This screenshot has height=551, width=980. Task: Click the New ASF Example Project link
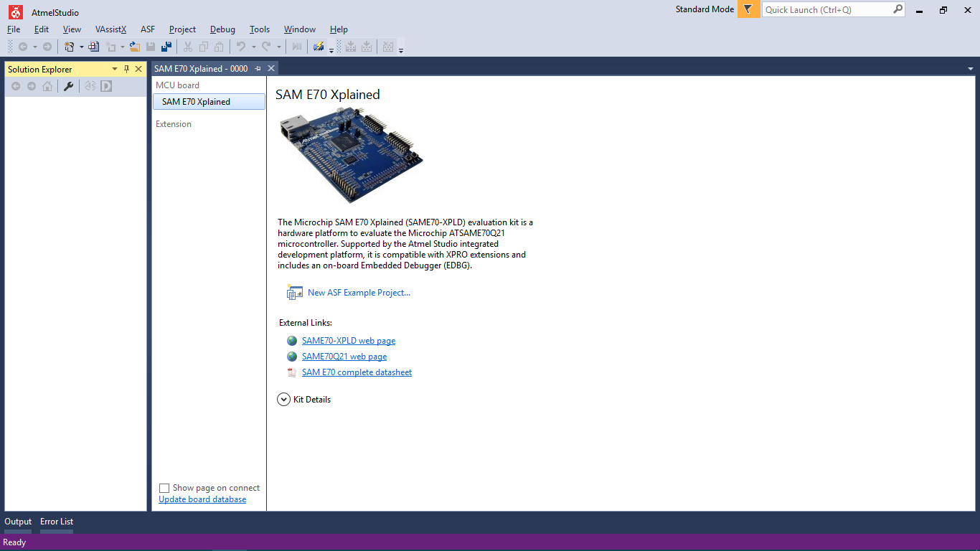click(x=359, y=293)
